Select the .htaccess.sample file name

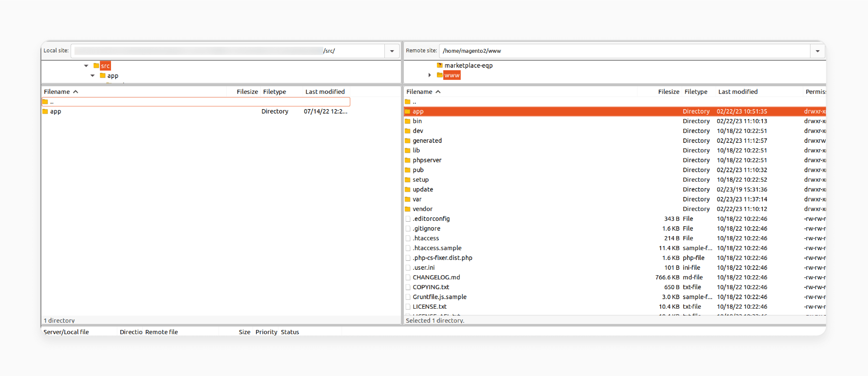[437, 248]
